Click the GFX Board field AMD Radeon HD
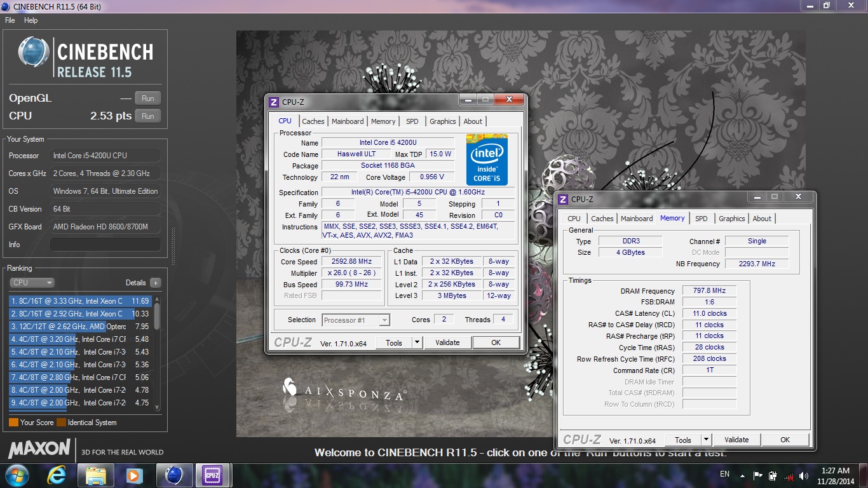 [x=105, y=227]
